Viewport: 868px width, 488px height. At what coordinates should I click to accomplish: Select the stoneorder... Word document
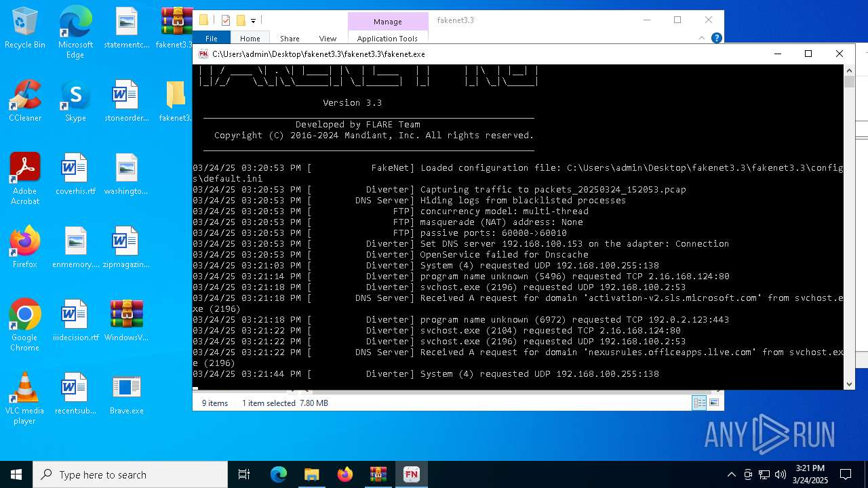click(x=126, y=101)
